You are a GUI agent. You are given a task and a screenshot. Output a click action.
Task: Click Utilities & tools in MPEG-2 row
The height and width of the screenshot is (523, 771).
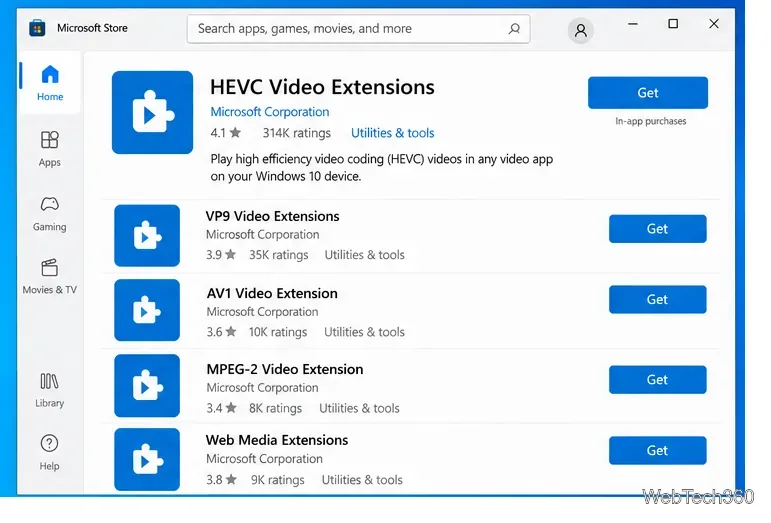(x=359, y=408)
